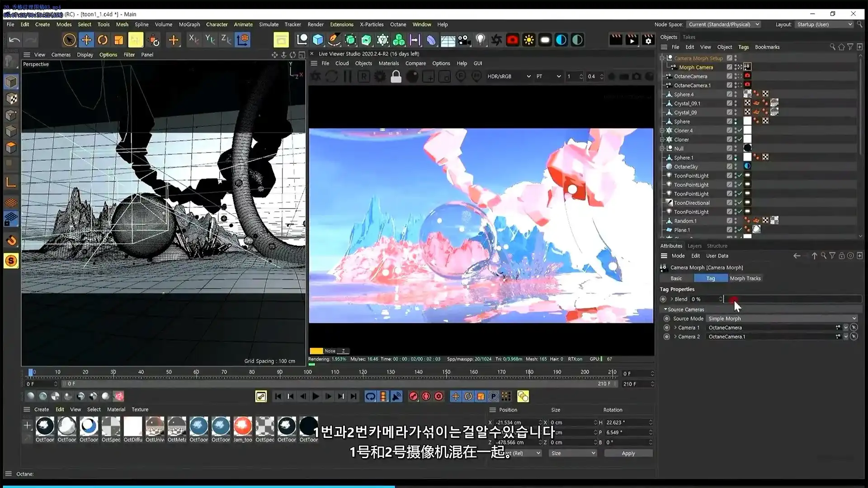Open the Node Space dropdown at top right
Screen dimensions: 868x488
coord(723,24)
